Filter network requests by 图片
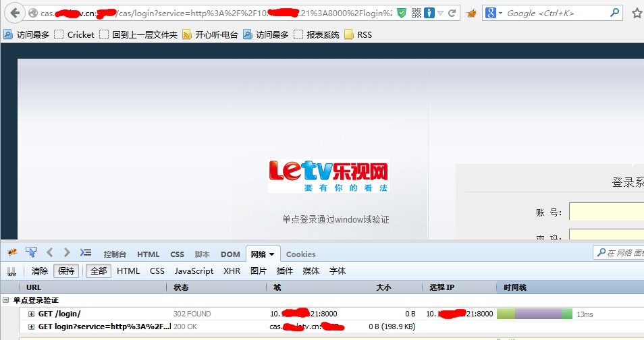The width and height of the screenshot is (644, 340). 259,271
